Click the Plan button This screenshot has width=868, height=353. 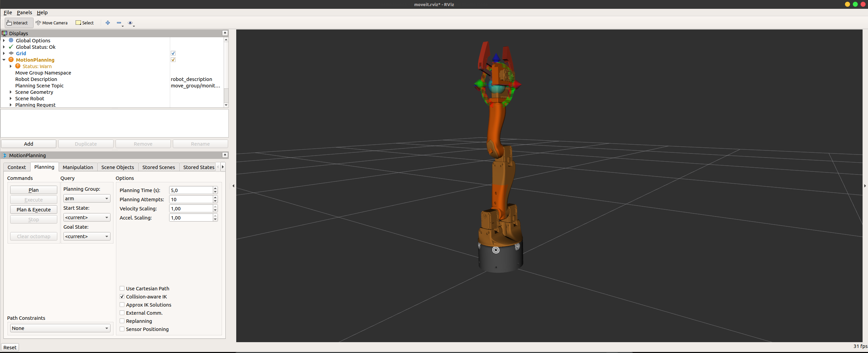tap(34, 190)
